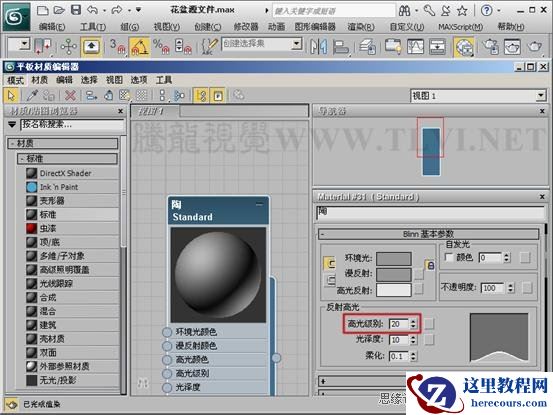
Task: Open the 材质 menu in material editor
Action: 40,80
